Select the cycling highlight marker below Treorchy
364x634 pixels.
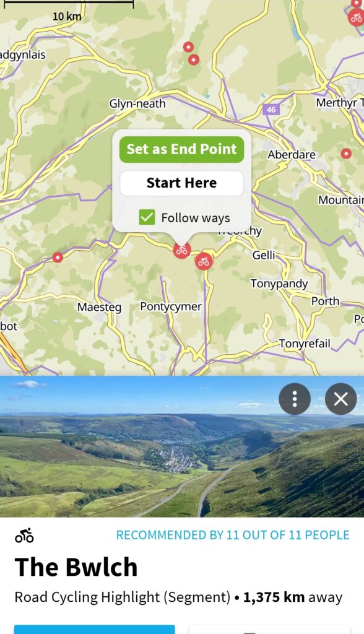(x=204, y=262)
